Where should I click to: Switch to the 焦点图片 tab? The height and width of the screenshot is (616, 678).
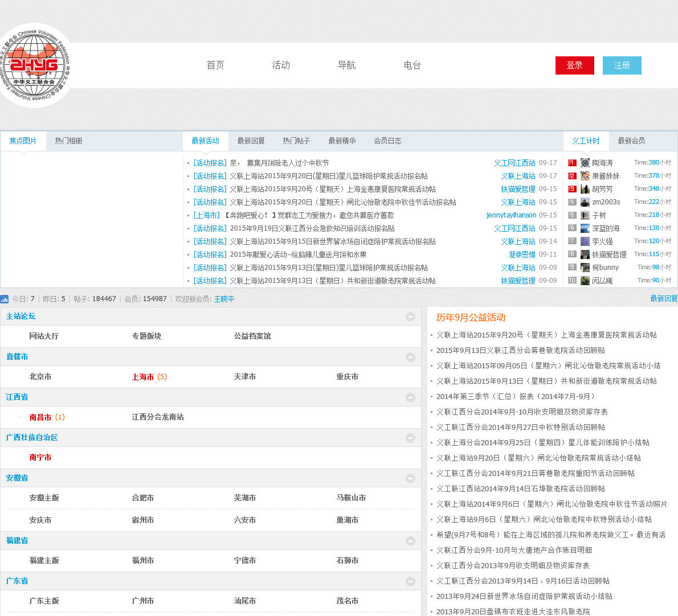coord(23,141)
